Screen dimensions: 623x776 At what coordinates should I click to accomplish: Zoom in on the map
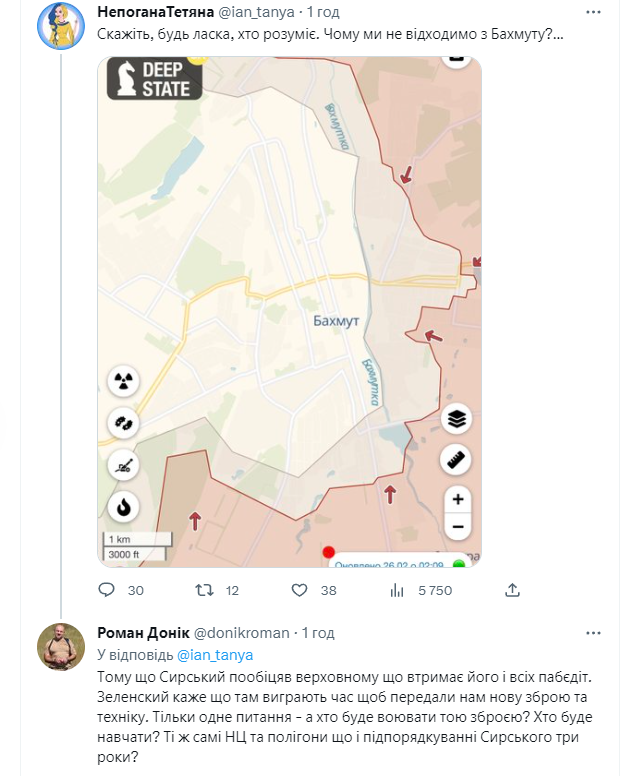click(x=457, y=498)
